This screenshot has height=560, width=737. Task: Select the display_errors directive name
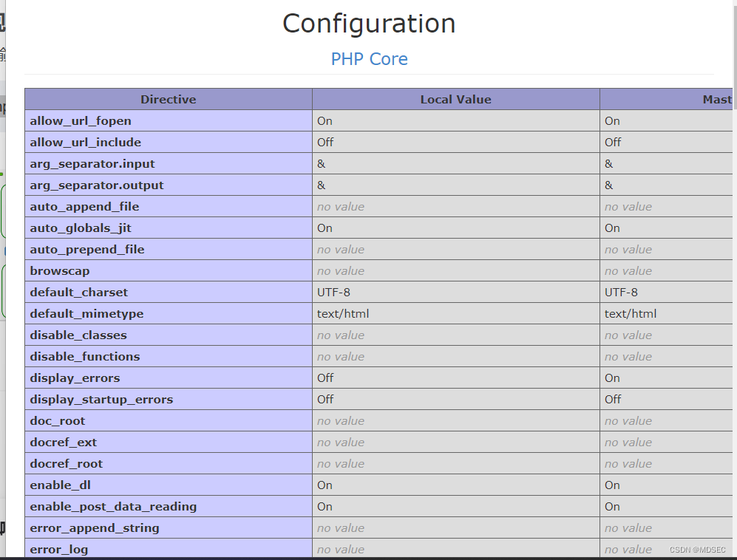pyautogui.click(x=75, y=378)
